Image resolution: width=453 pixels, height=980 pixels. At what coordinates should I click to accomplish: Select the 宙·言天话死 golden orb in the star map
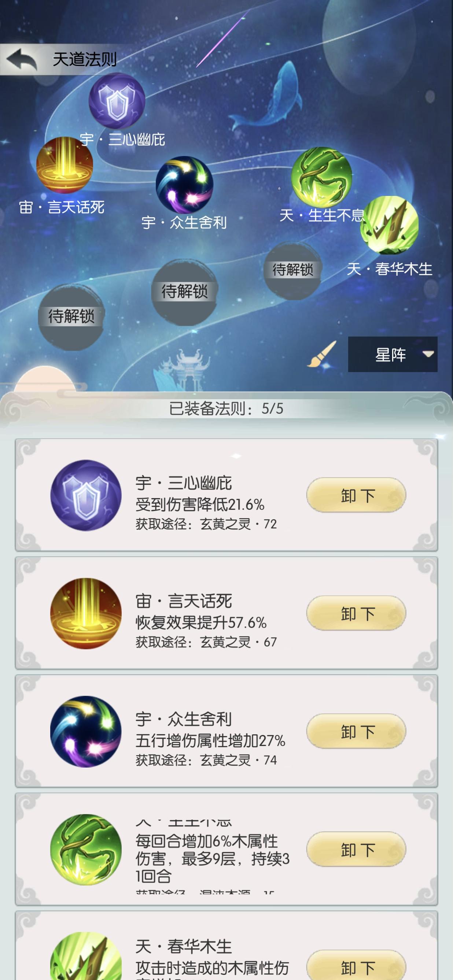tap(65, 165)
